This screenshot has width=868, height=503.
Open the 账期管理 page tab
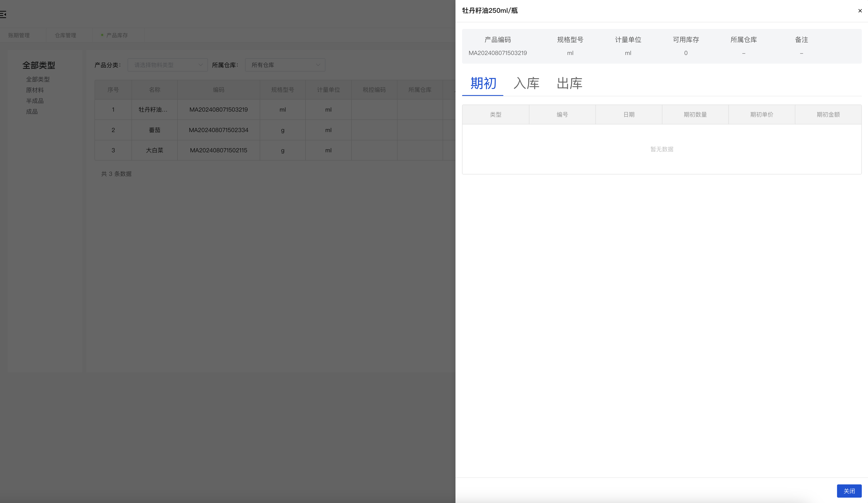point(19,35)
